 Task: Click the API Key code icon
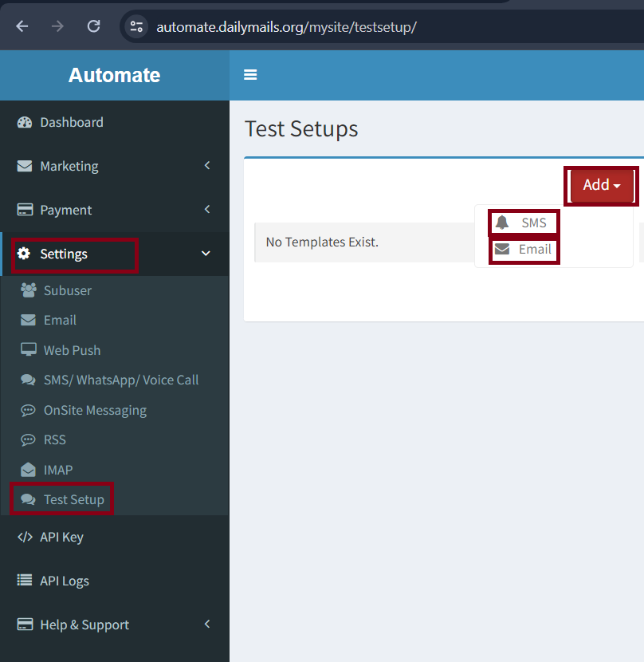[x=25, y=537]
